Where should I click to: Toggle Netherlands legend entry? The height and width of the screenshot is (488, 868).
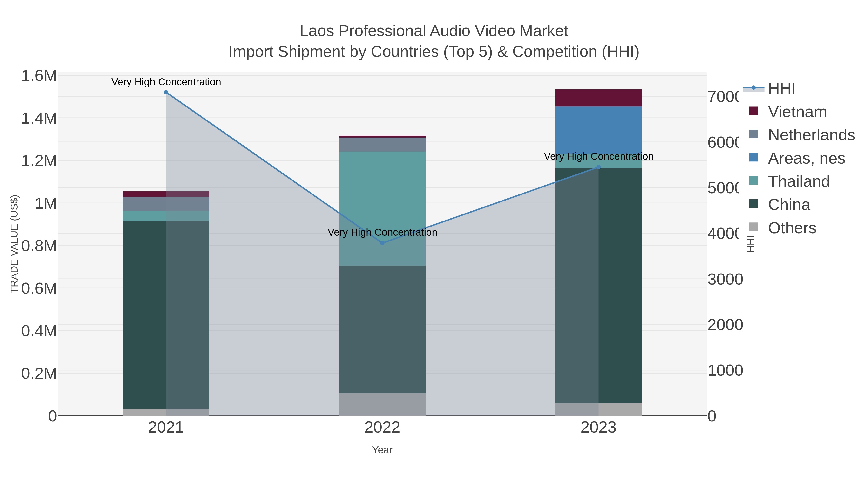point(802,135)
